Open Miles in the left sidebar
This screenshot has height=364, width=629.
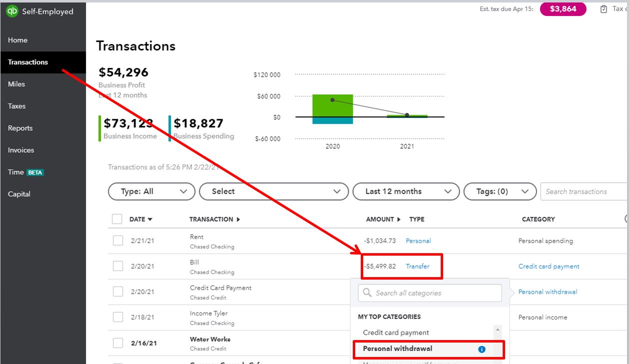[16, 84]
